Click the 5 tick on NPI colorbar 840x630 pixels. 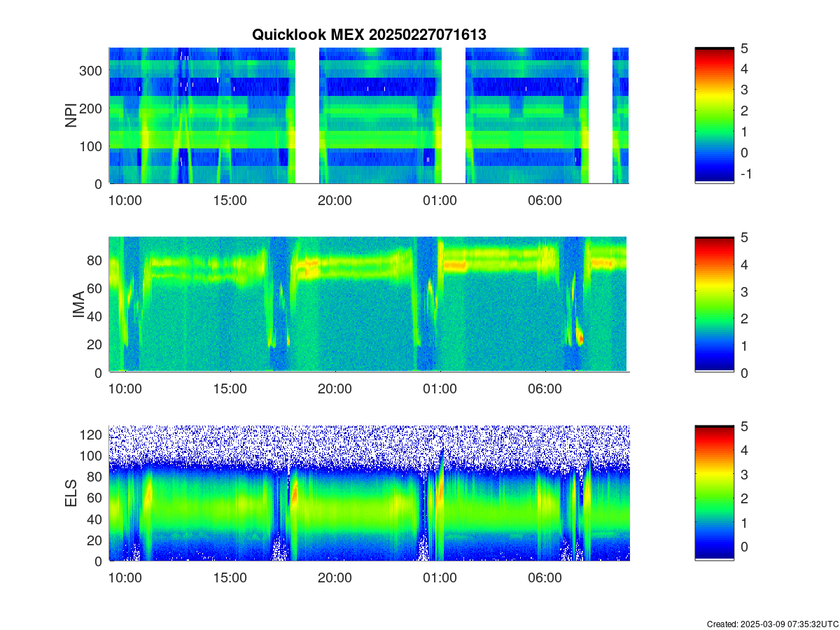(745, 48)
